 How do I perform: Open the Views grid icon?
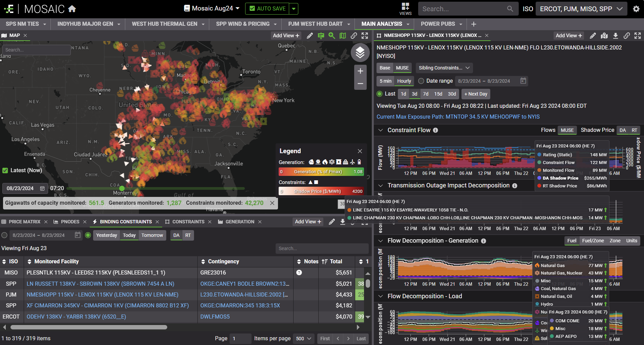coord(405,9)
